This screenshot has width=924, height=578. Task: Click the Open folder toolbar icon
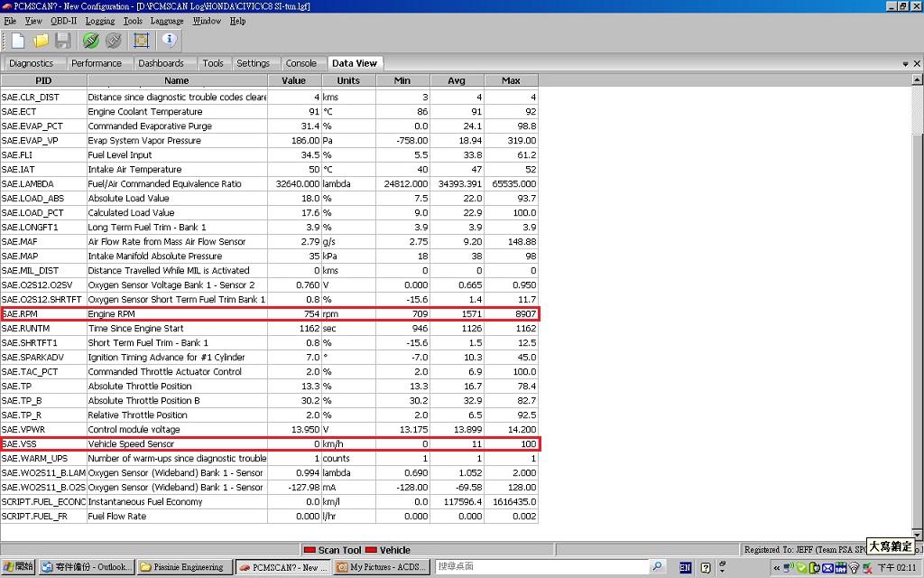(41, 40)
